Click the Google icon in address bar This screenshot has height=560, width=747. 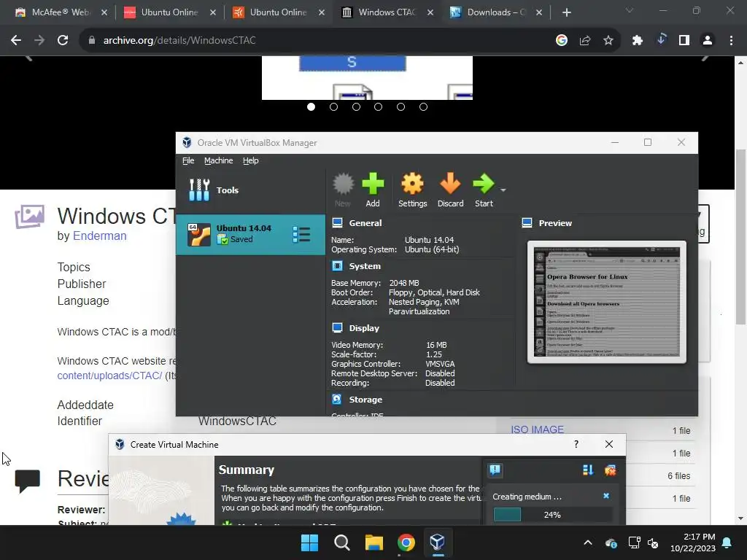tap(562, 41)
